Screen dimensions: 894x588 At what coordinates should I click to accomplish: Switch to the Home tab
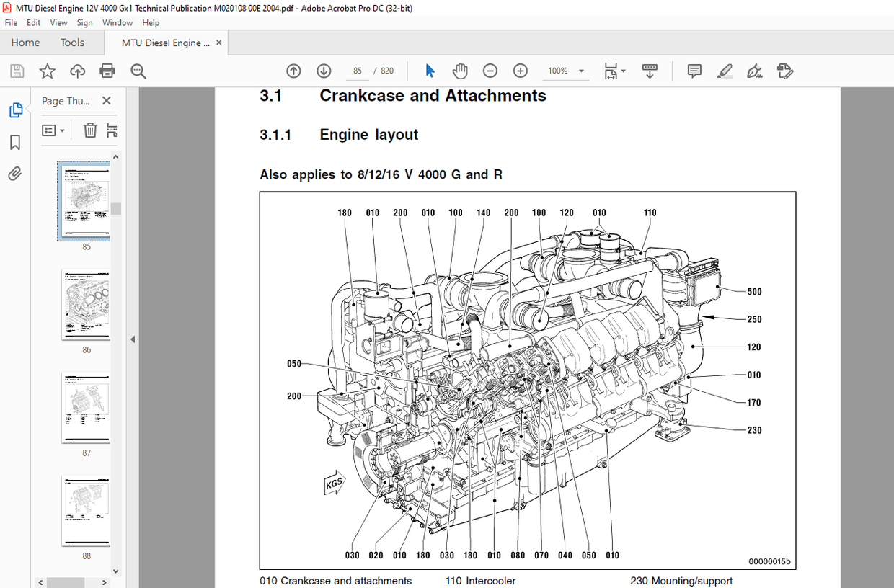coord(25,43)
